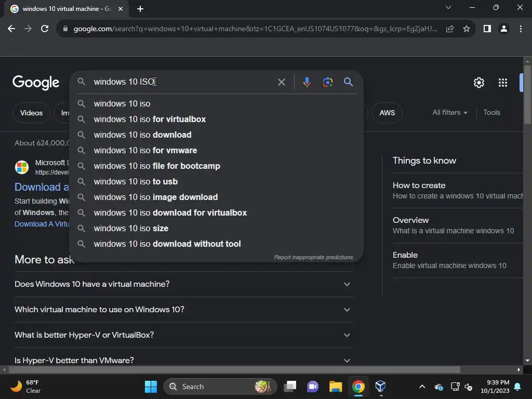Select suggestion 'windows 10 iso download'
Screen dimensions: 532x399
(216, 135)
